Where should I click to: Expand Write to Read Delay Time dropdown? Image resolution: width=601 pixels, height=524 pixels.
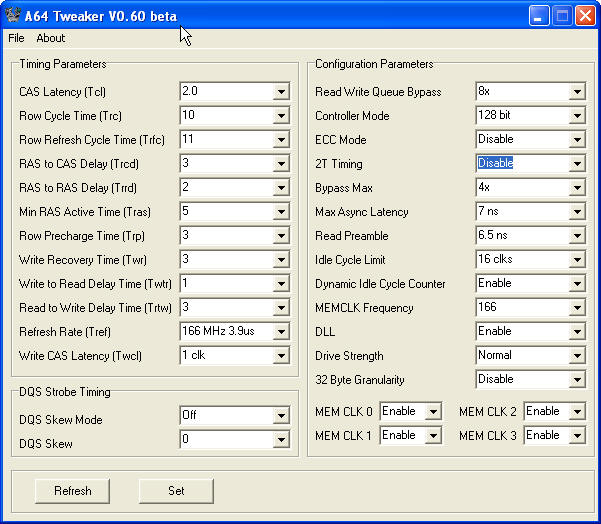click(281, 284)
